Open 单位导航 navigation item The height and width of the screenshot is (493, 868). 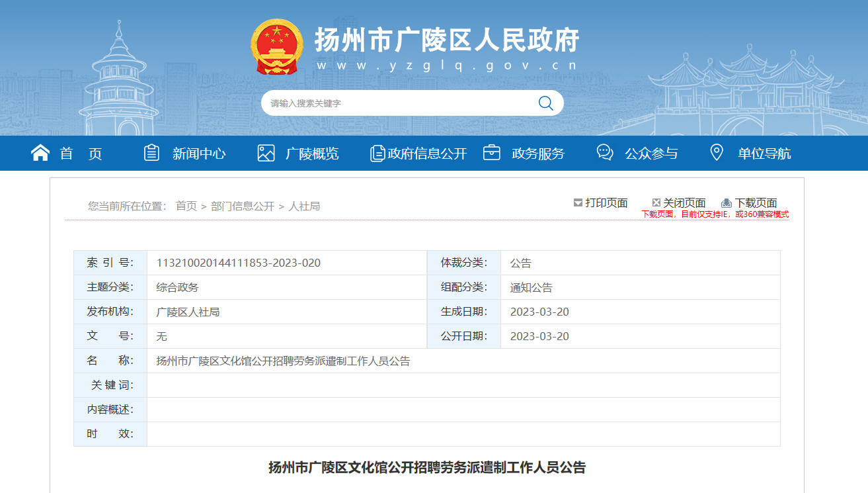[x=764, y=154]
